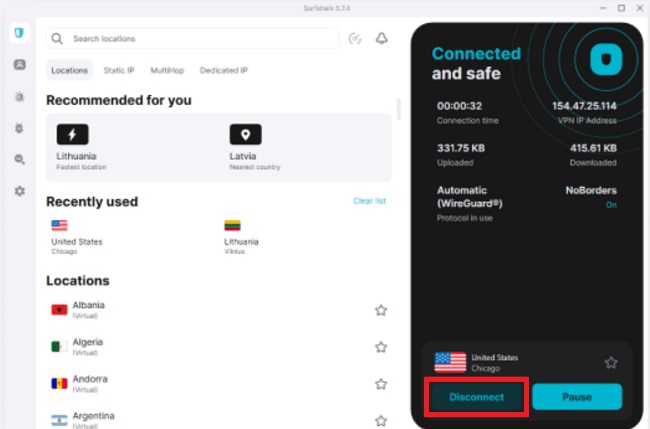
Task: Open the Search magnifier sidebar icon
Action: coord(19,160)
